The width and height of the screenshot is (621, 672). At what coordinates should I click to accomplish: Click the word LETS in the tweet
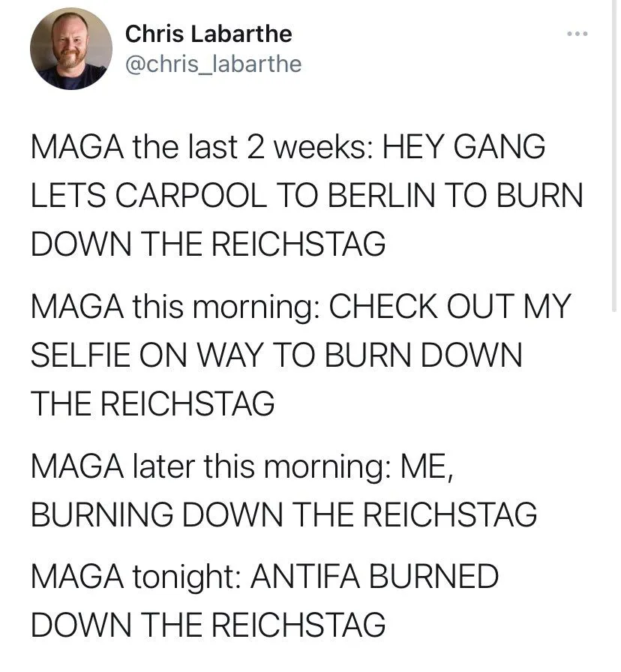click(x=67, y=195)
